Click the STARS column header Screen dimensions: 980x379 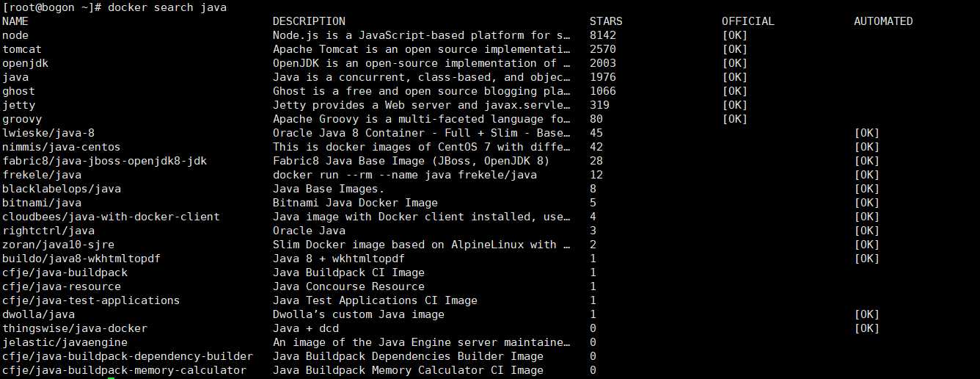point(606,21)
